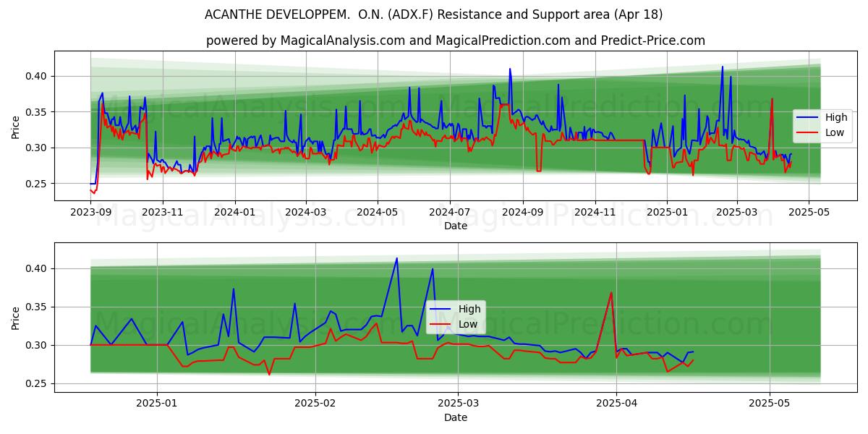Click the 2025-03 tick label on top chart
Image resolution: width=868 pixels, height=434 pixels.
coord(738,213)
